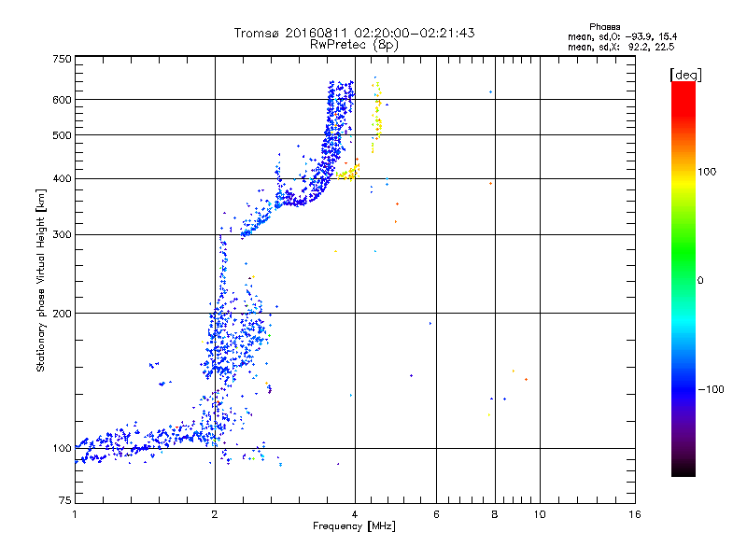
Task: Click the 'RwPretec (8p)' subtitle
Action: click(x=354, y=45)
